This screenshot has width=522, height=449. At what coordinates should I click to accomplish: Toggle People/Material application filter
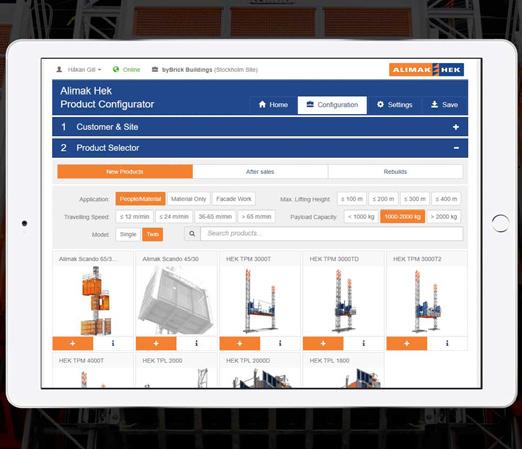[x=140, y=199]
